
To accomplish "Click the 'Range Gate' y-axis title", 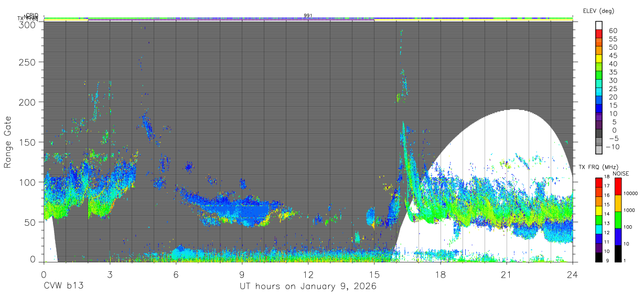I will coord(8,142).
